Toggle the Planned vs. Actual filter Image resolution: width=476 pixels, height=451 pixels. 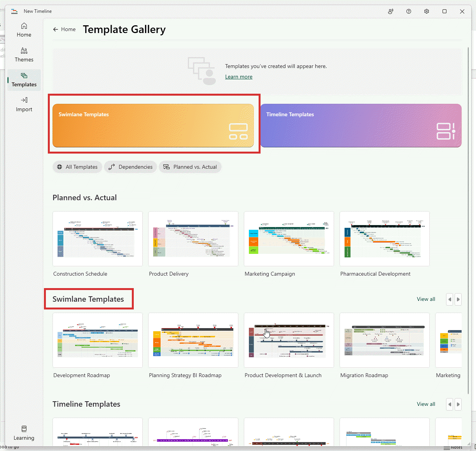(x=190, y=167)
